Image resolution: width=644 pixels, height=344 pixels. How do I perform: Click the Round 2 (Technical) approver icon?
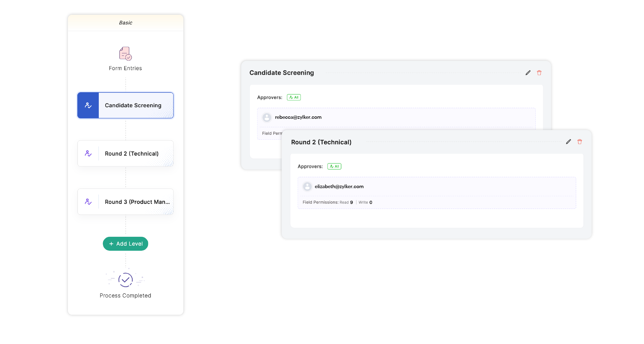tap(88, 153)
